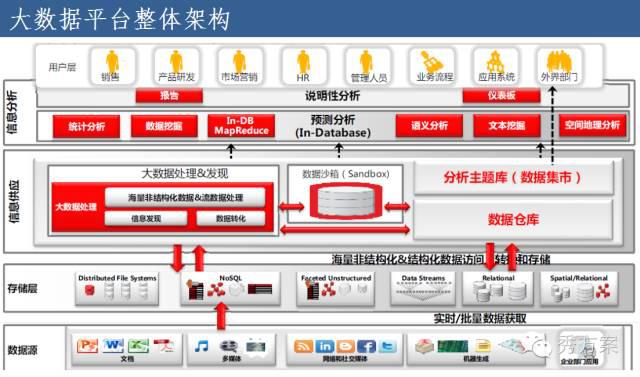Viewport: 640px width, 377px height.
Task: Click the 管理人员 person icon
Action: 366,62
